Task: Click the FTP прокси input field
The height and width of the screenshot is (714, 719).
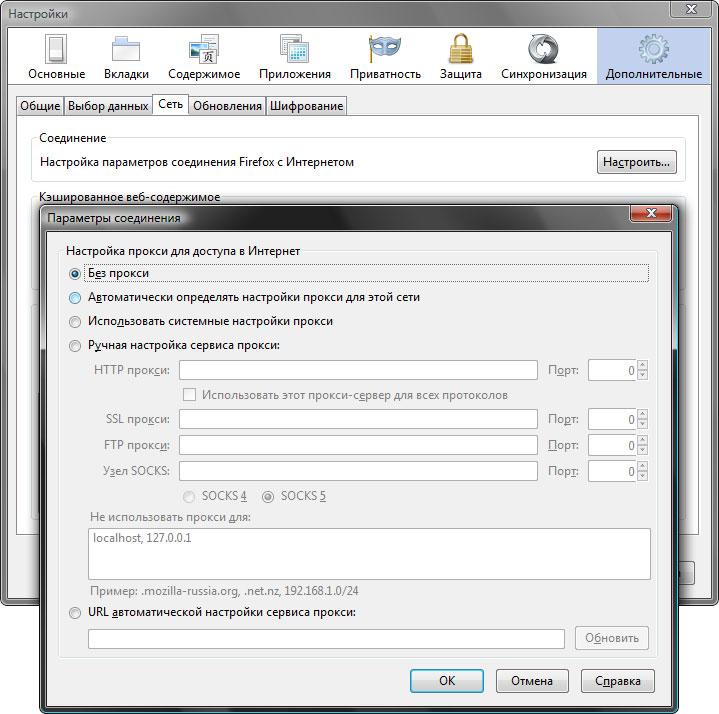Action: (x=358, y=445)
